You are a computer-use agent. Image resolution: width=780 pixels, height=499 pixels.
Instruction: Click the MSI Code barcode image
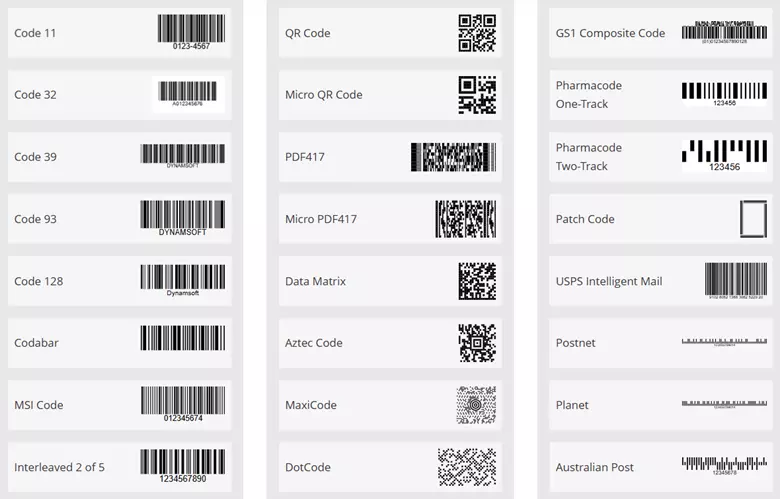point(183,404)
